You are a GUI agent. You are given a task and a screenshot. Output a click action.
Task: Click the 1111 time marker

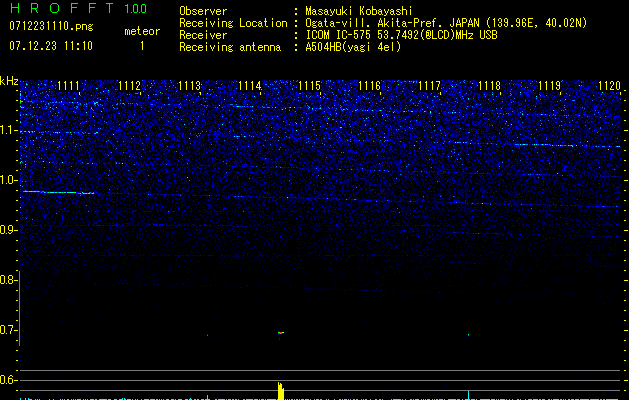click(x=69, y=86)
